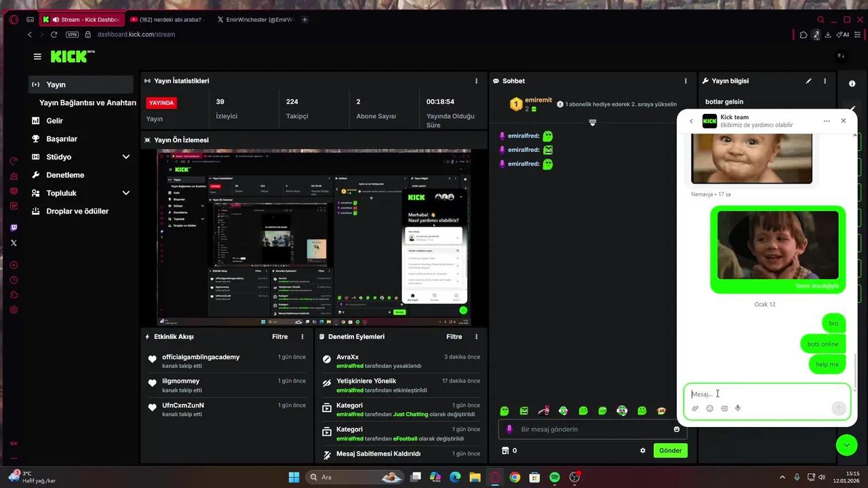This screenshot has width=868, height=488.
Task: Open the emoji picker beside the chat input
Action: click(x=709, y=408)
